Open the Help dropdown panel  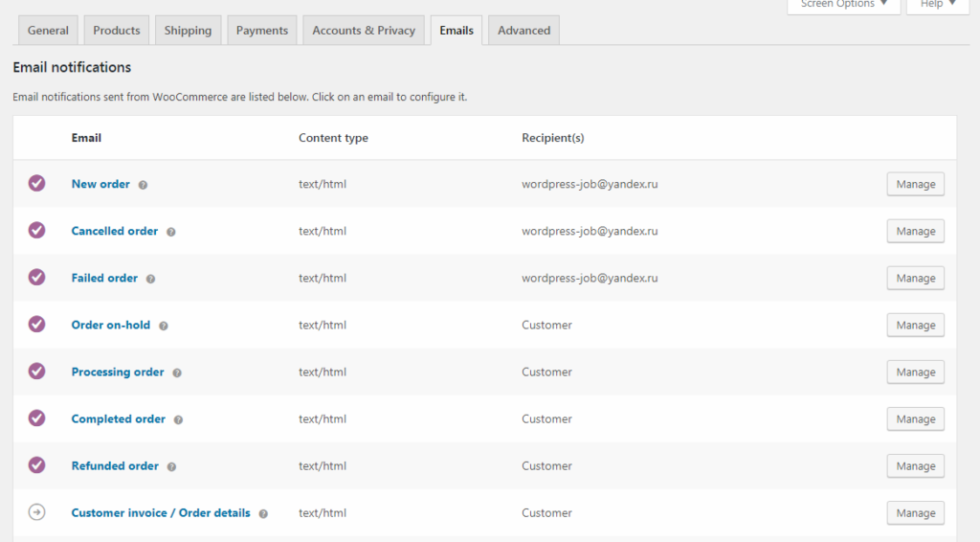(x=937, y=5)
